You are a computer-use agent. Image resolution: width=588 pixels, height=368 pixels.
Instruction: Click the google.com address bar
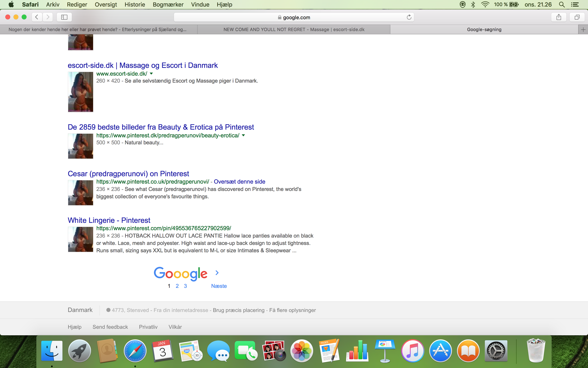pos(294,17)
